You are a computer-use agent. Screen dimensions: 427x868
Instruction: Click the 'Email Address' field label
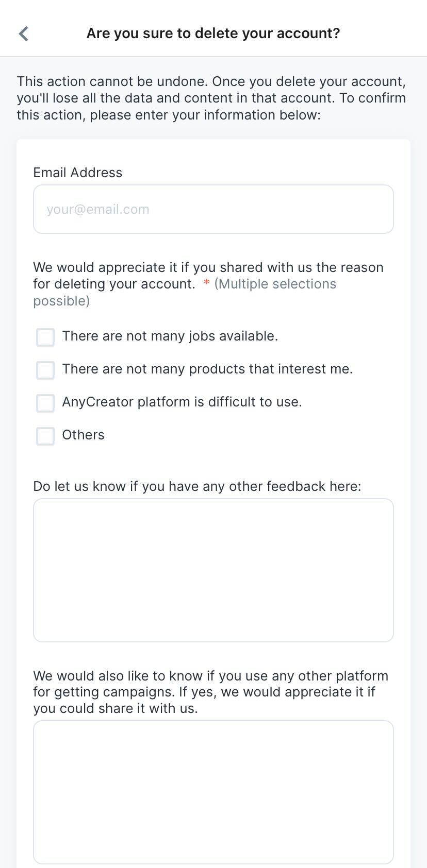(77, 173)
